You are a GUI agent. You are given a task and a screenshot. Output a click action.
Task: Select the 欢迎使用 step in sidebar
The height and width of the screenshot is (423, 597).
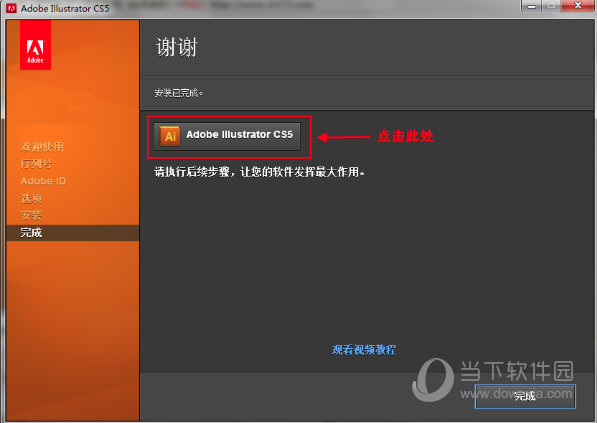tap(42, 147)
